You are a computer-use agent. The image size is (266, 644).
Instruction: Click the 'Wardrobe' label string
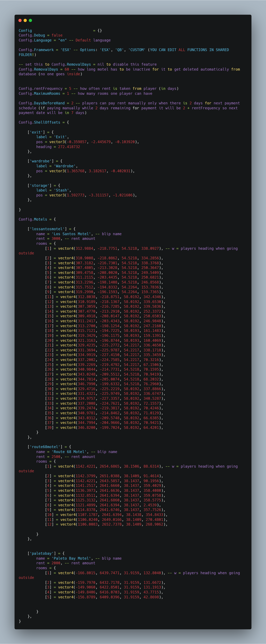[65, 166]
